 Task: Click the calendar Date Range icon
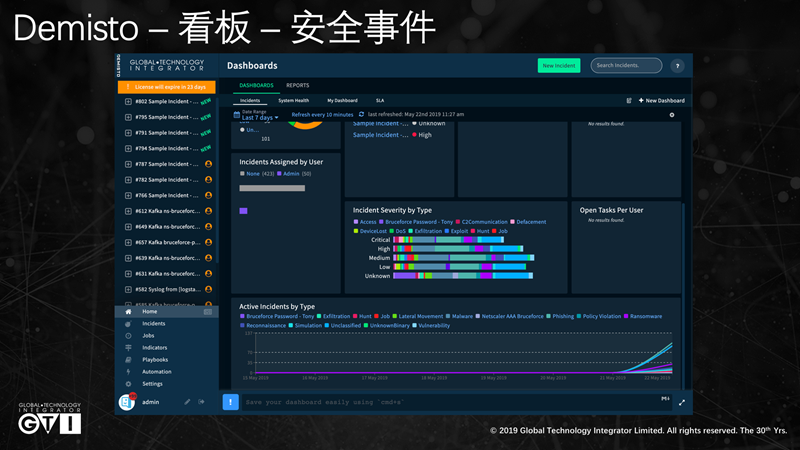(x=237, y=115)
